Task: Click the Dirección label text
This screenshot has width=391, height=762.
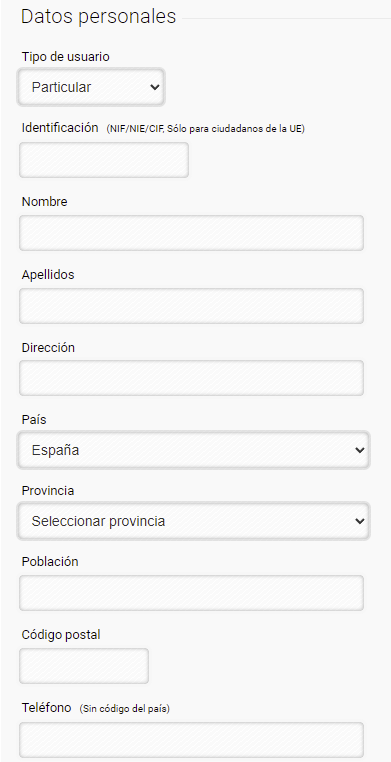Action: [48, 348]
